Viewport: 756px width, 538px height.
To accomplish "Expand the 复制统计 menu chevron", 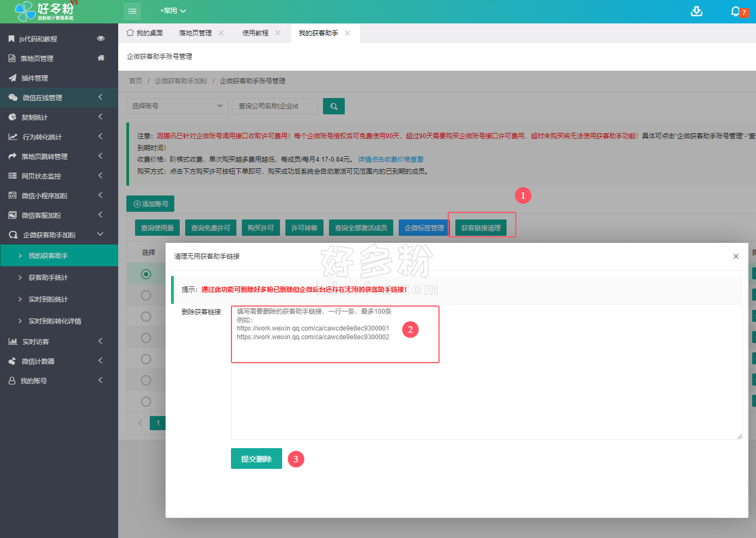I will tap(100, 117).
